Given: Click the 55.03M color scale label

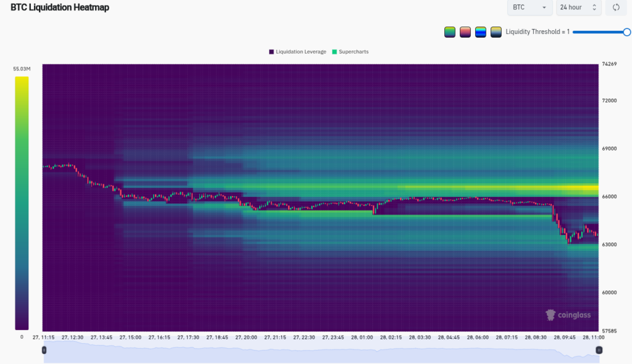Looking at the screenshot, I should (21, 69).
